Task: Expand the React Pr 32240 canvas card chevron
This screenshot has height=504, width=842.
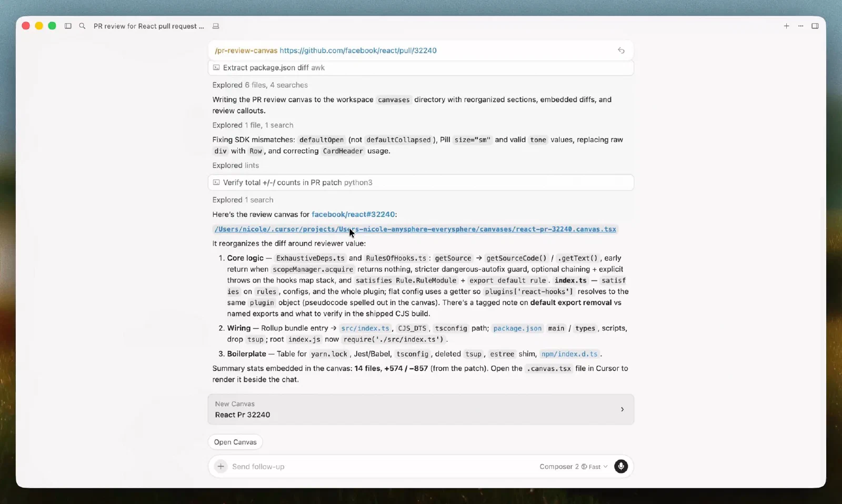Action: pyautogui.click(x=622, y=409)
